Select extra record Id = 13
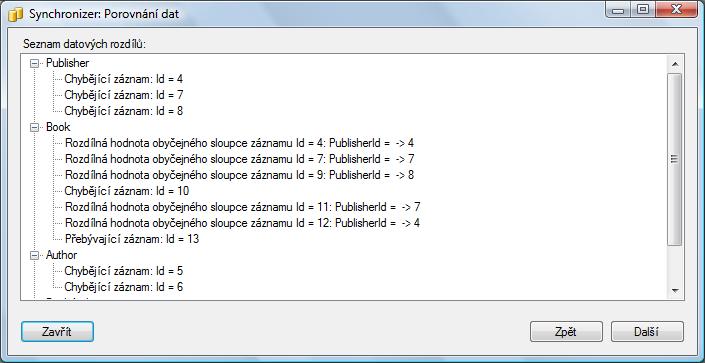The height and width of the screenshot is (363, 705). (x=132, y=239)
